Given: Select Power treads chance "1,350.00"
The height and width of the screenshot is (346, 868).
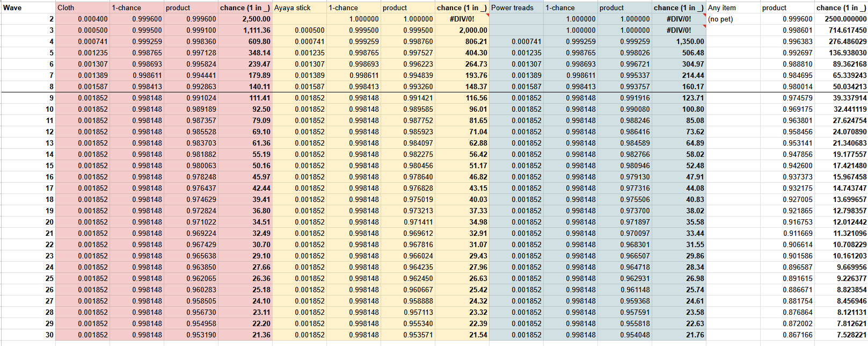Looking at the screenshot, I should tap(679, 41).
